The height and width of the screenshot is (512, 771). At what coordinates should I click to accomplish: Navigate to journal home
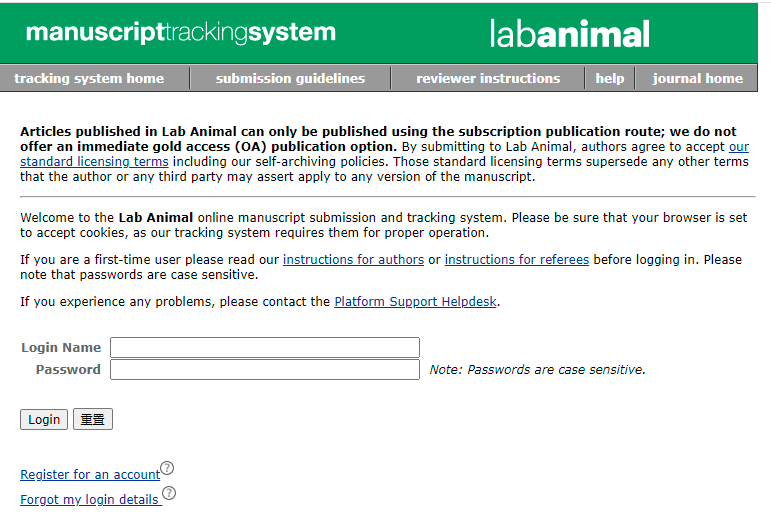pyautogui.click(x=698, y=78)
